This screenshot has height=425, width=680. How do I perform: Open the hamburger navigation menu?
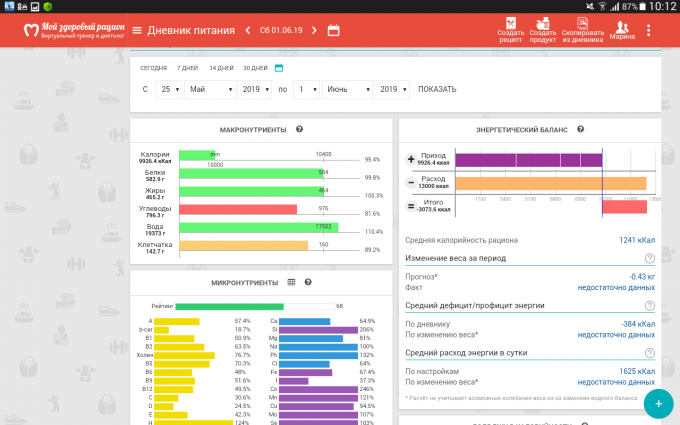click(x=137, y=30)
